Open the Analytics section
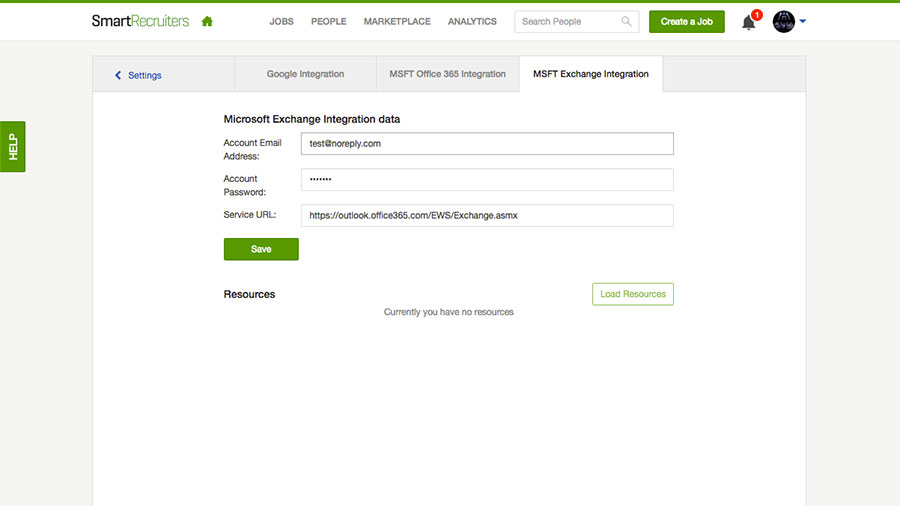Image resolution: width=900 pixels, height=506 pixels. point(472,21)
